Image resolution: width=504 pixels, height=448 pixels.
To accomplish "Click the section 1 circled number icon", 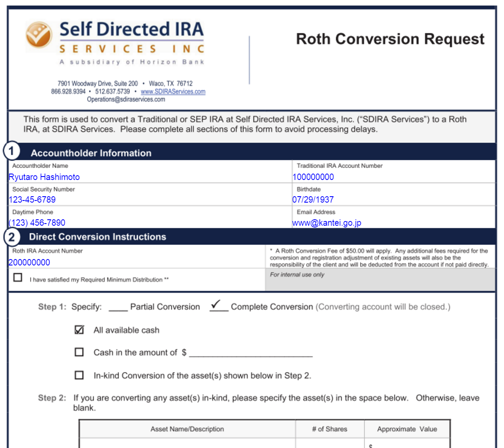I will pos(12,151).
